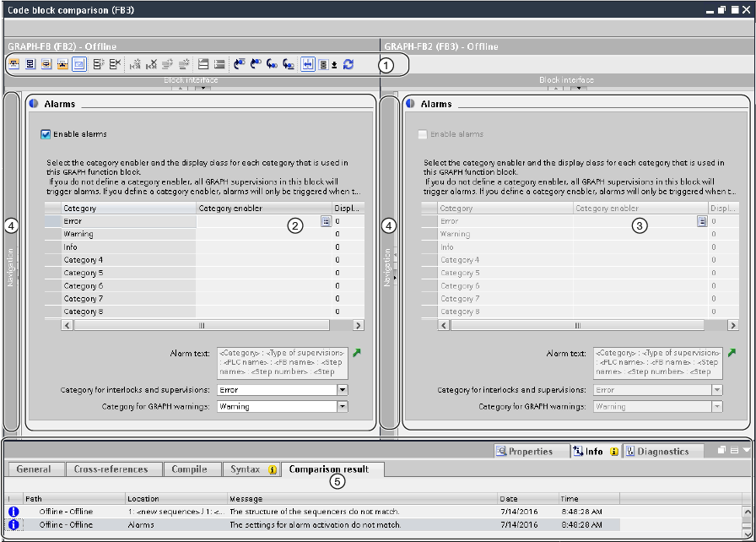Open the Syntax tab
Screen dimensions: 756x542
246,469
